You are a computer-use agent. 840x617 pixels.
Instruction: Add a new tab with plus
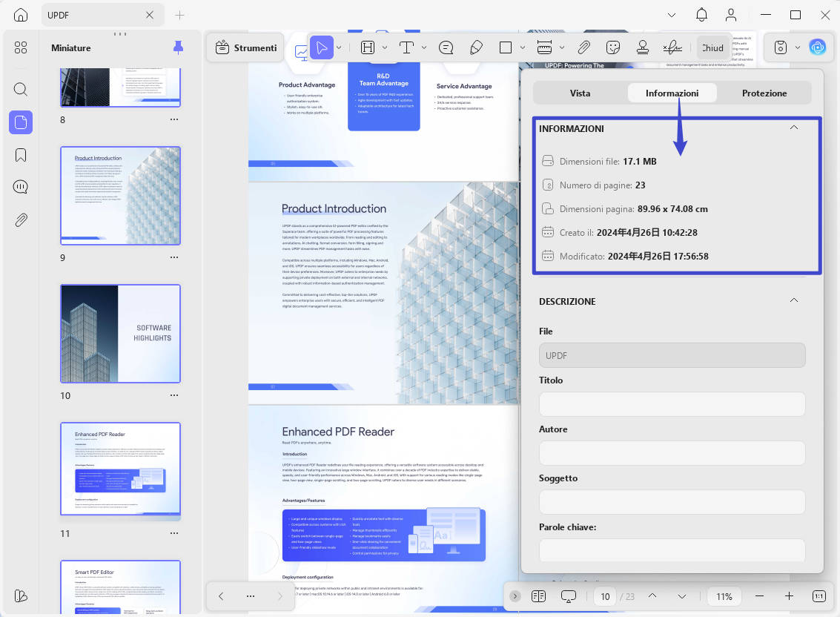tap(179, 15)
